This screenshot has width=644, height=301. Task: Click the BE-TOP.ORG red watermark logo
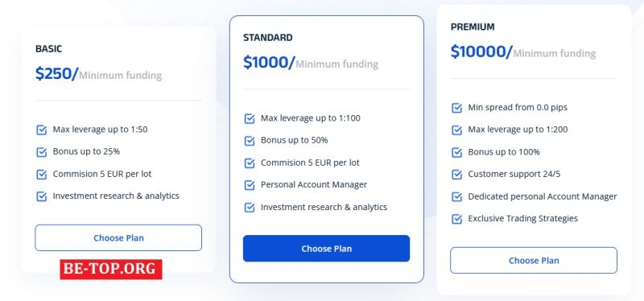click(111, 270)
